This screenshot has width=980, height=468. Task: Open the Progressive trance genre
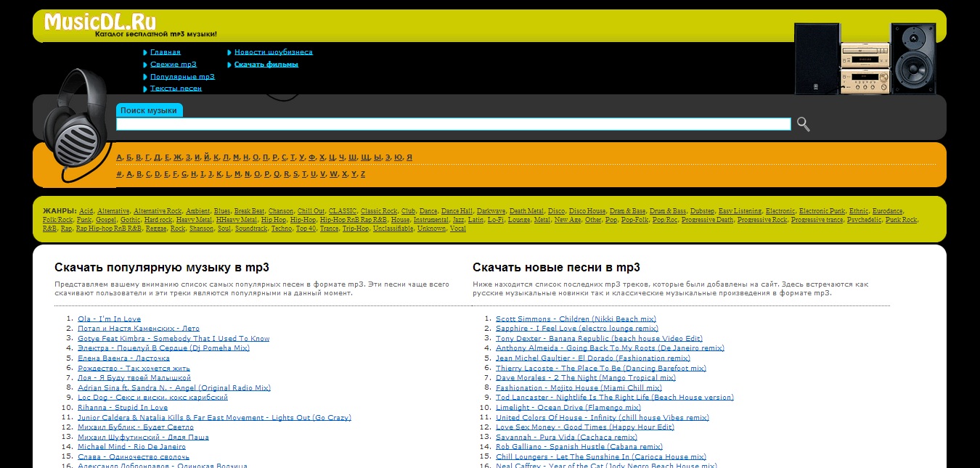click(817, 219)
